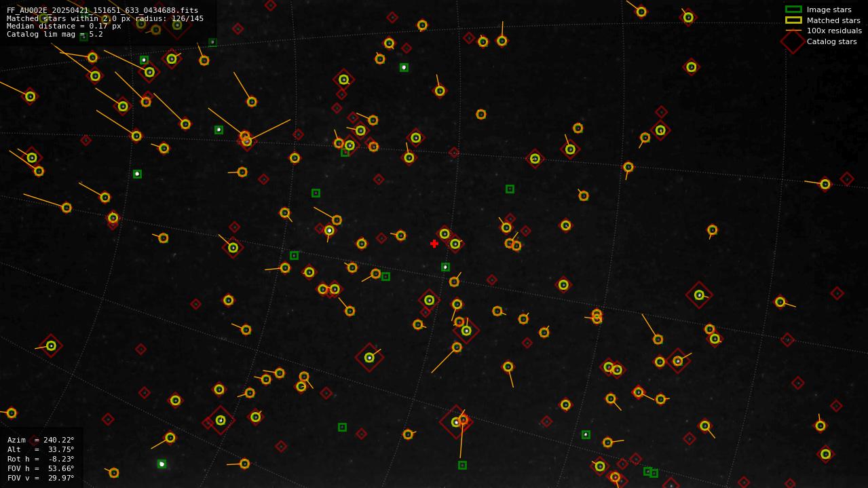
Task: Click the red diamond Catalog stars legend symbol
Action: click(793, 41)
